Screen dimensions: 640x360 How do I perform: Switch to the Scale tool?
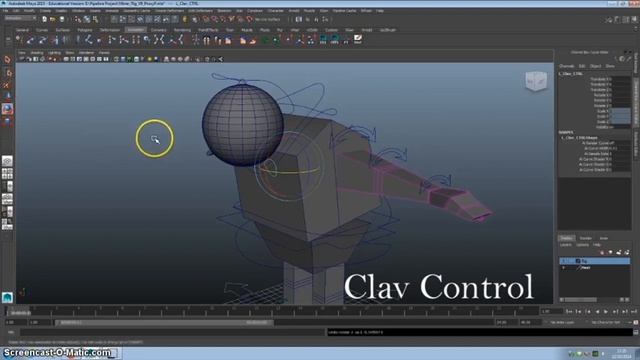(7, 121)
